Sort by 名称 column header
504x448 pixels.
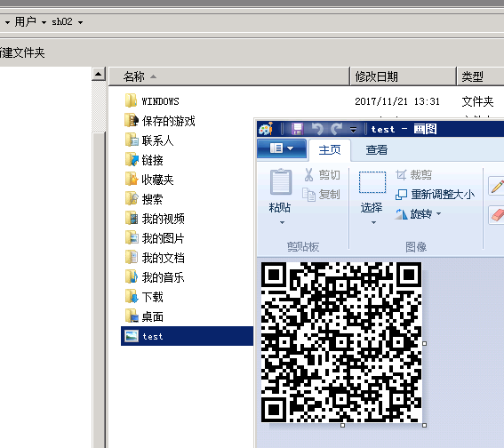229,76
